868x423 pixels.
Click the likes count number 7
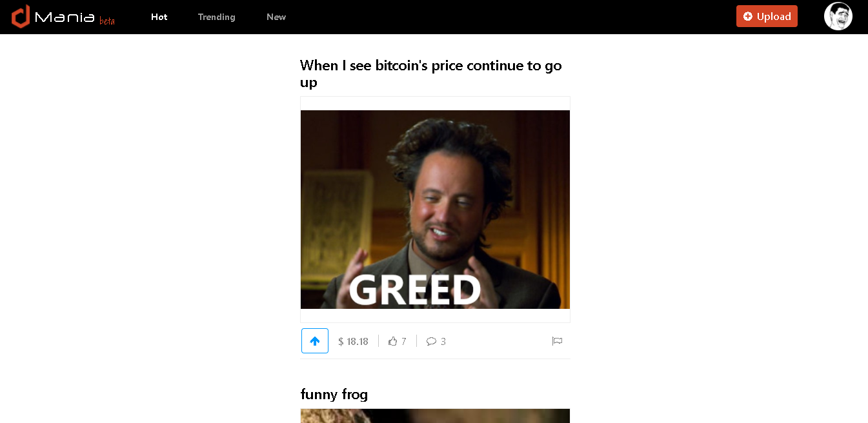pyautogui.click(x=404, y=341)
